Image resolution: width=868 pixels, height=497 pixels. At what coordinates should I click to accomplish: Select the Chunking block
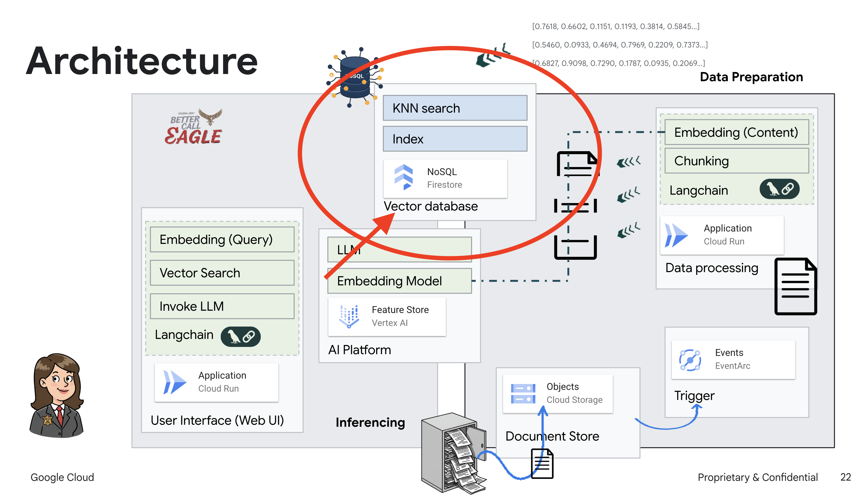(x=736, y=161)
